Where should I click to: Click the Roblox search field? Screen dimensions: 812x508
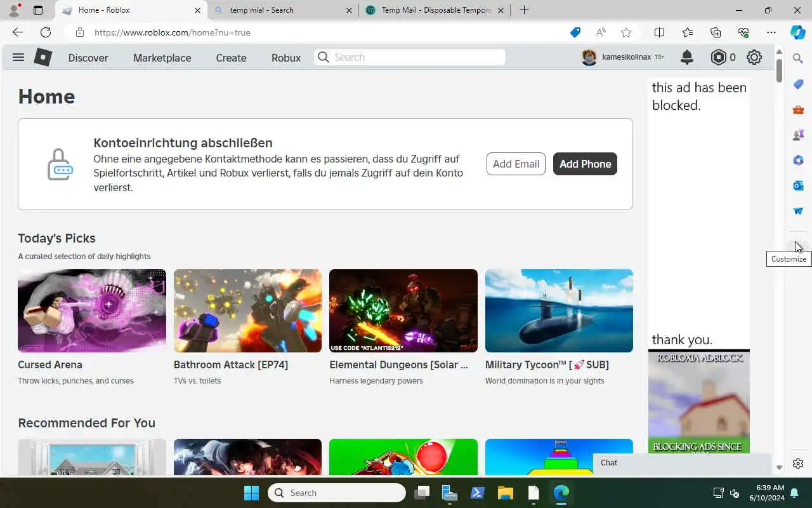coord(410,57)
